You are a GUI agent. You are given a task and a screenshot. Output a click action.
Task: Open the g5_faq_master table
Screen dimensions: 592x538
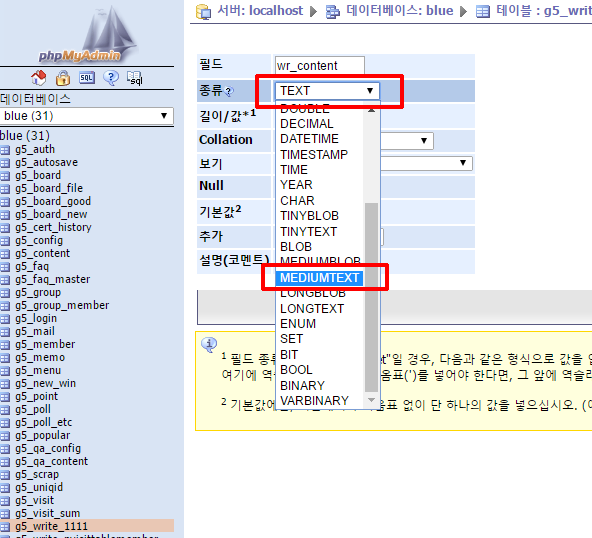tap(52, 279)
